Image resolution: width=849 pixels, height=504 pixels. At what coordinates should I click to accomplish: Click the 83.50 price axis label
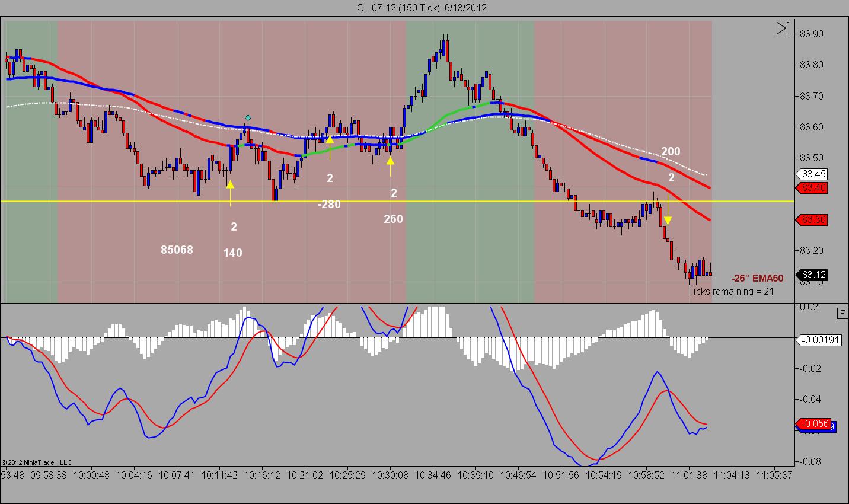811,158
